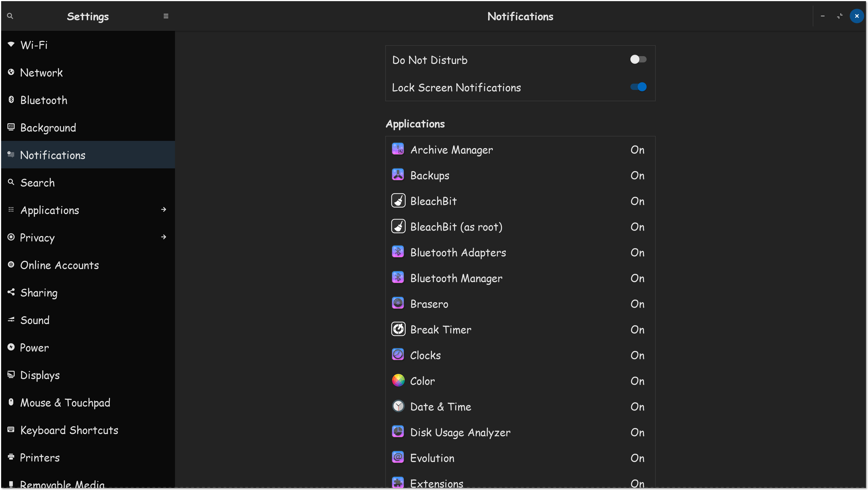Click the Evolution mail icon
This screenshot has width=868, height=490.
coord(398,457)
